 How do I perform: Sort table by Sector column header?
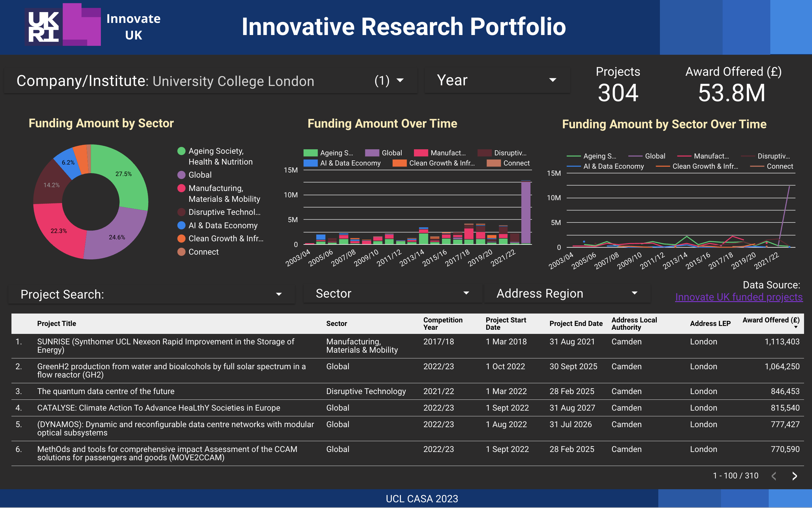tap(337, 323)
